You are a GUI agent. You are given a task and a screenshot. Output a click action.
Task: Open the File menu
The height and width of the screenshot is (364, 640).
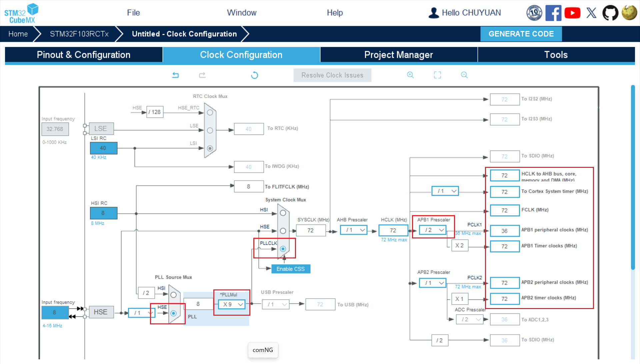(x=133, y=13)
